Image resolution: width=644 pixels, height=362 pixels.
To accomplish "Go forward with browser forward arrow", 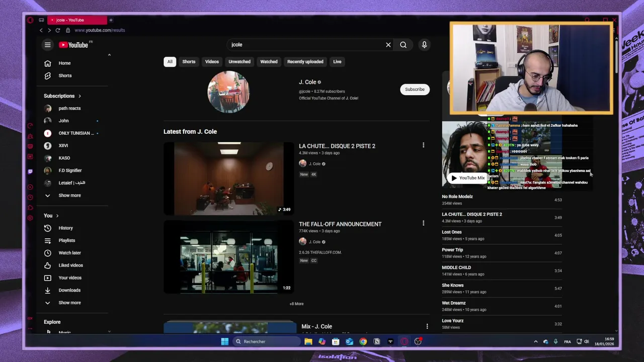I will pyautogui.click(x=49, y=30).
